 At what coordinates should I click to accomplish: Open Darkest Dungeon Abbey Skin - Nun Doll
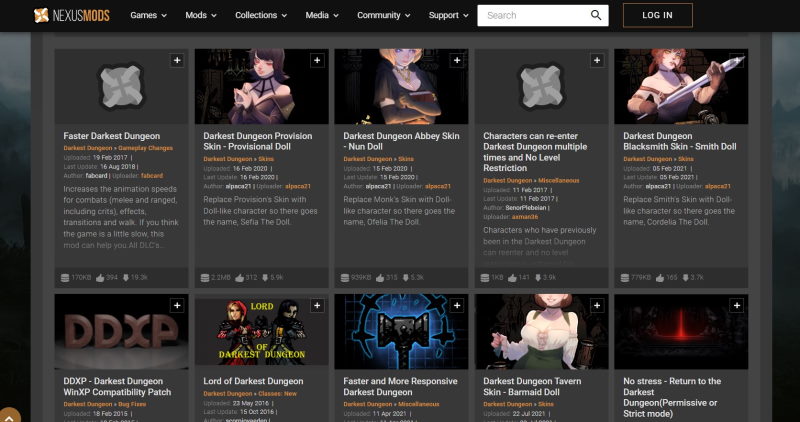click(x=401, y=141)
